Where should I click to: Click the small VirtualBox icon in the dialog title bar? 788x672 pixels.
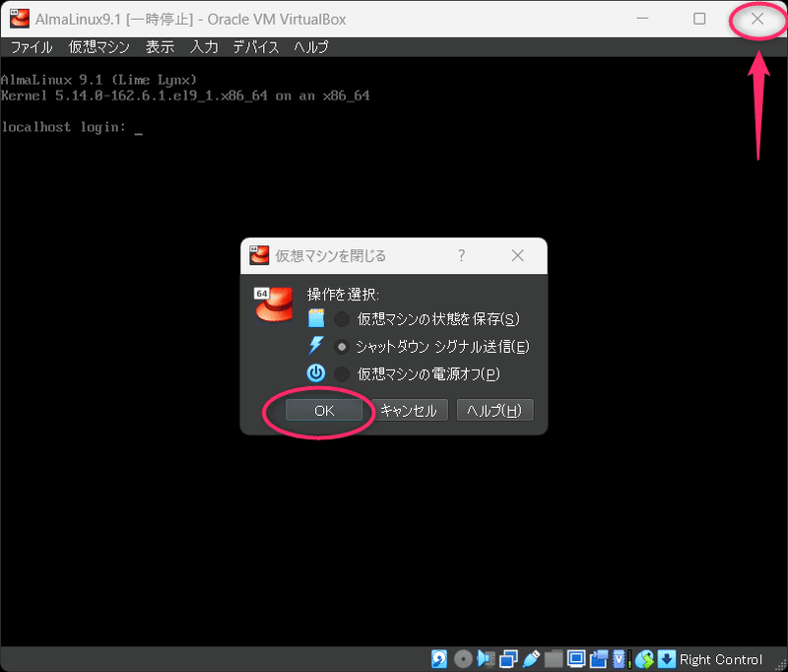tap(259, 255)
